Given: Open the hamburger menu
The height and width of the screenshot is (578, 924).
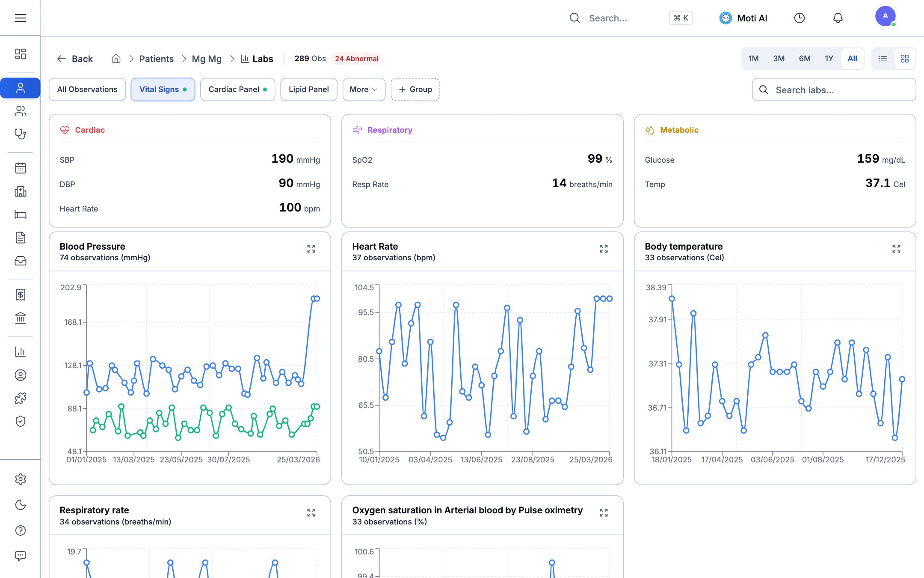Looking at the screenshot, I should [21, 18].
